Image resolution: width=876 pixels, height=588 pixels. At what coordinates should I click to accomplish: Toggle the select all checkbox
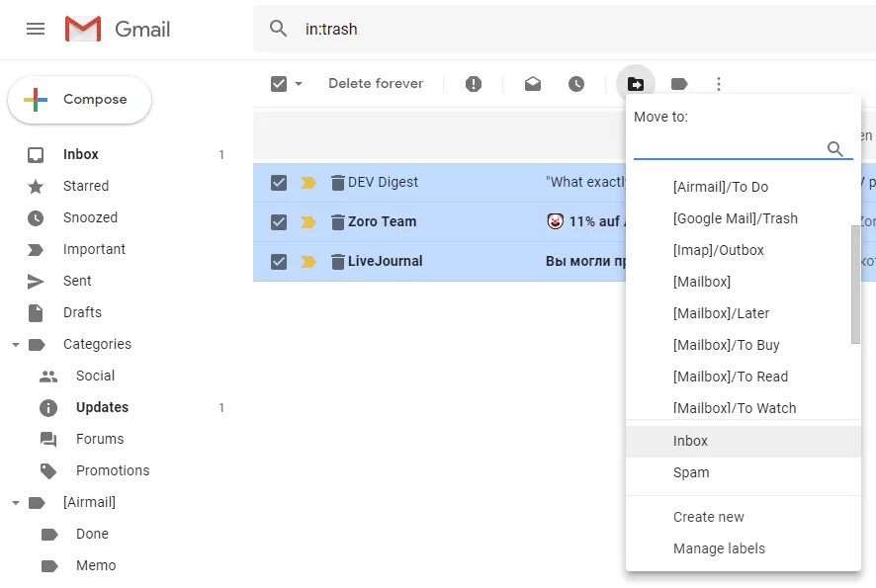coord(279,84)
